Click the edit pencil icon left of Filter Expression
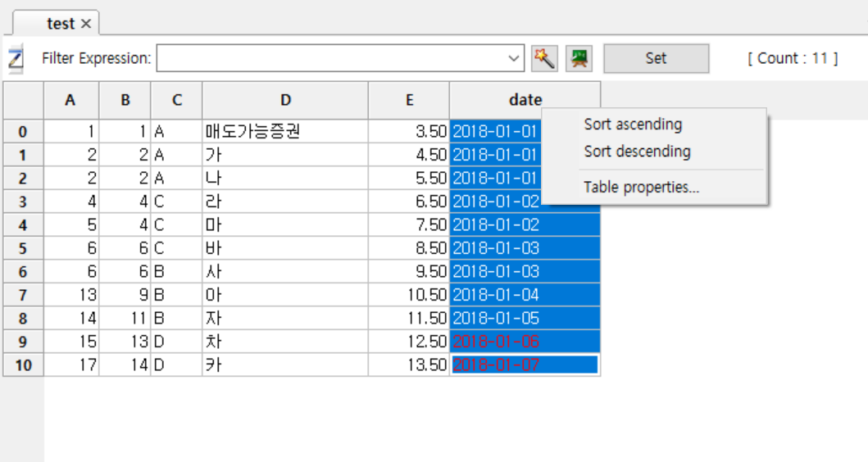Viewport: 868px width, 462px height. point(16,59)
